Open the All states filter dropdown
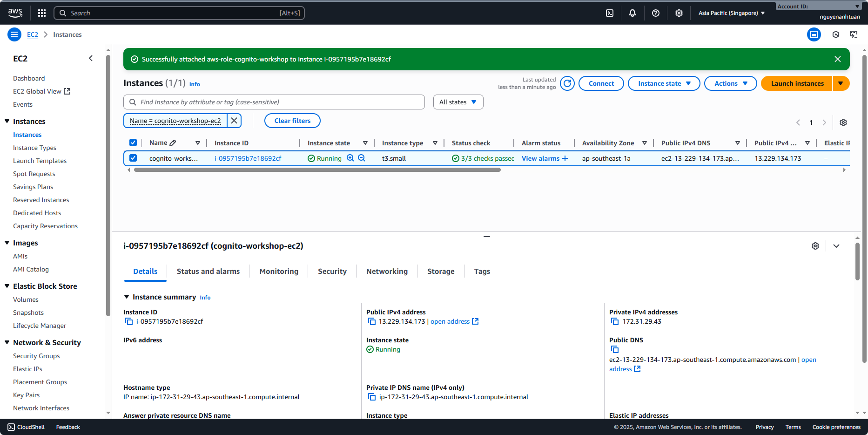Screen dimensions: 868x435 458,102
